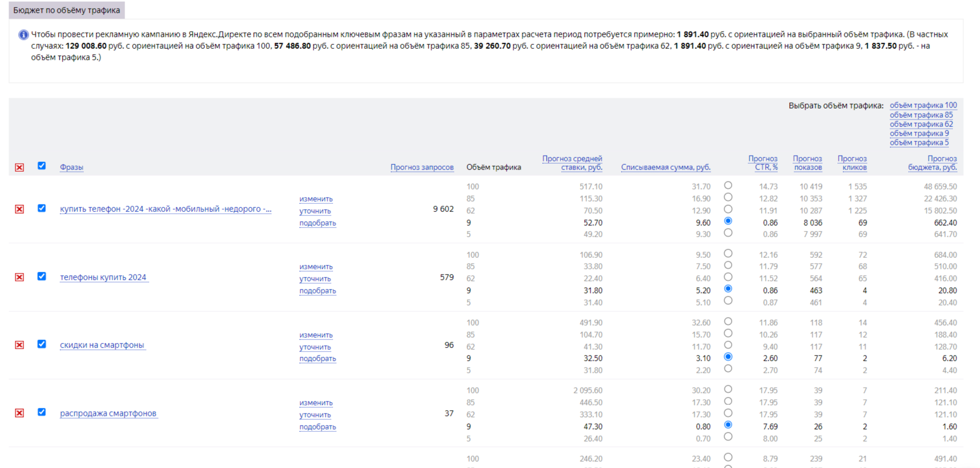Apply 'объём трафика 85' to all phrases
This screenshot has height=468, width=980.
coord(921,115)
